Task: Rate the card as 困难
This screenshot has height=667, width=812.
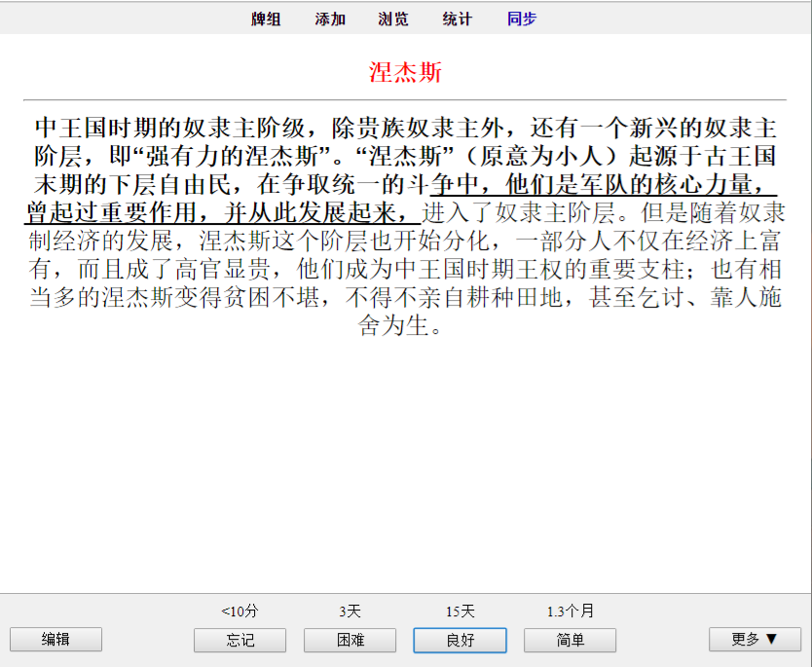Action: 351,640
